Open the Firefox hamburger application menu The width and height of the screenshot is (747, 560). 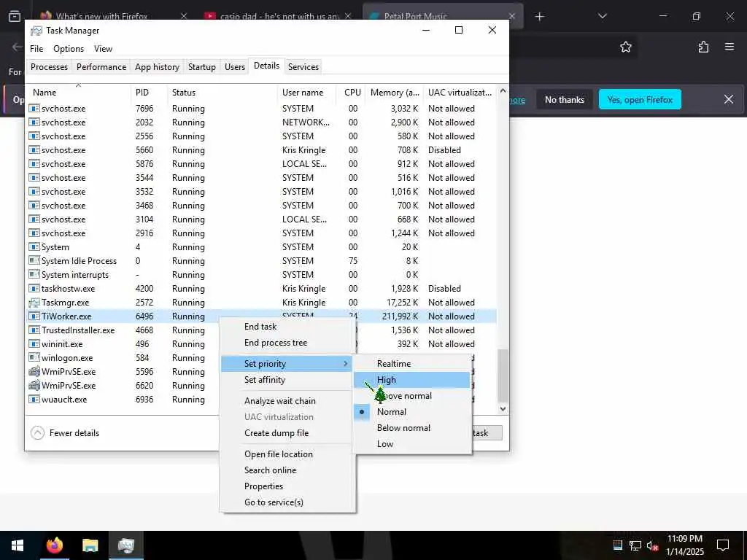729,47
